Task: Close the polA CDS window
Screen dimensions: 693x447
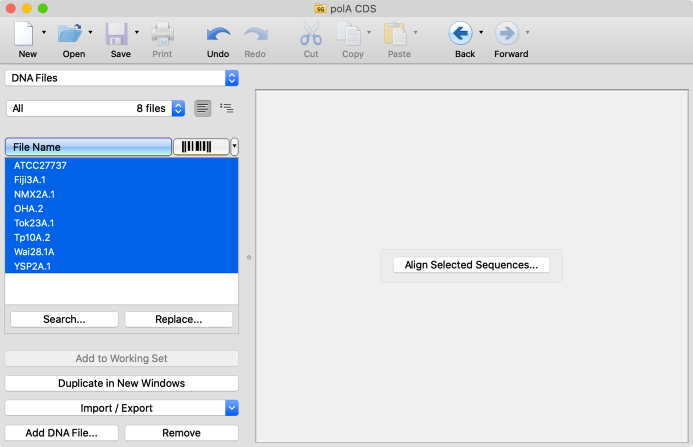Action: (11, 8)
